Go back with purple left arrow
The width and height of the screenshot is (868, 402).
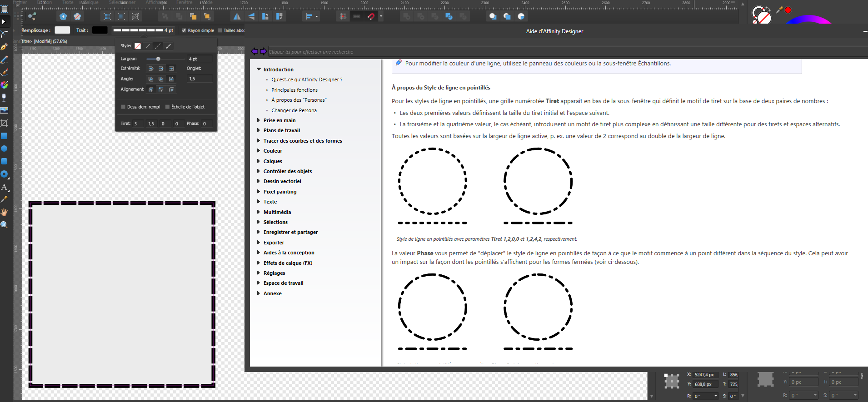coord(254,51)
